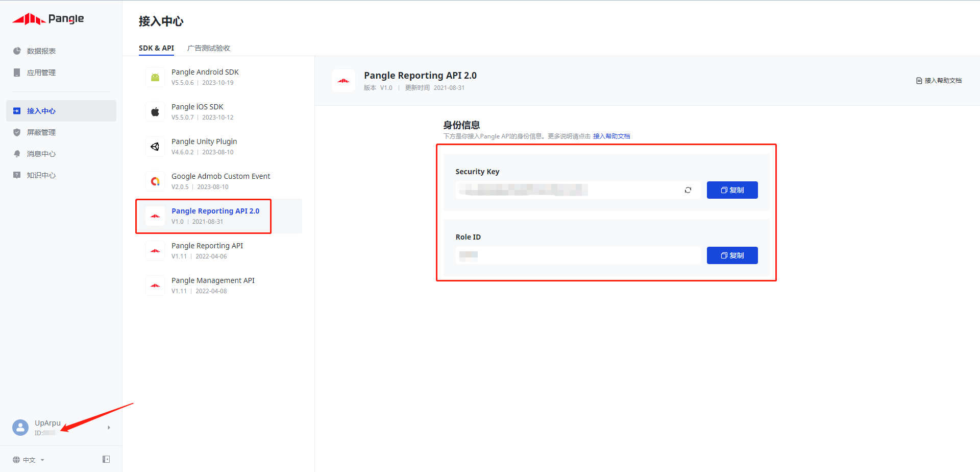Click the refresh Security Key icon
The image size is (980, 472).
point(688,190)
